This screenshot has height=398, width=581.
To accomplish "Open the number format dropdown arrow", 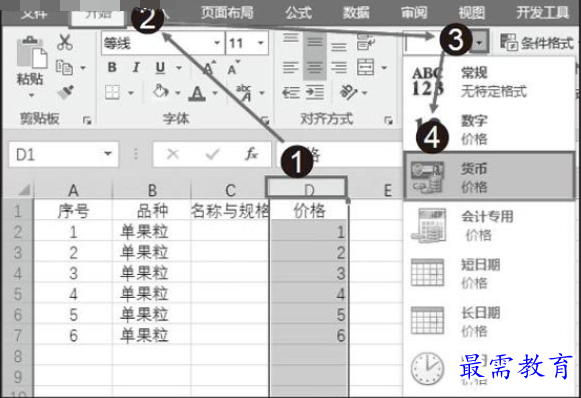I will click(479, 43).
